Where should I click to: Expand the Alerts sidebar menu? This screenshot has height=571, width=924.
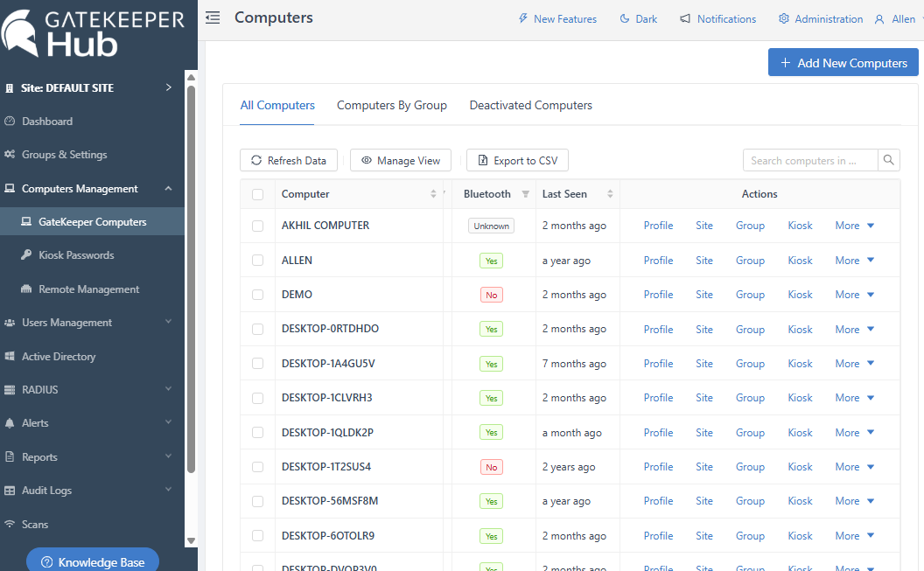pos(169,422)
